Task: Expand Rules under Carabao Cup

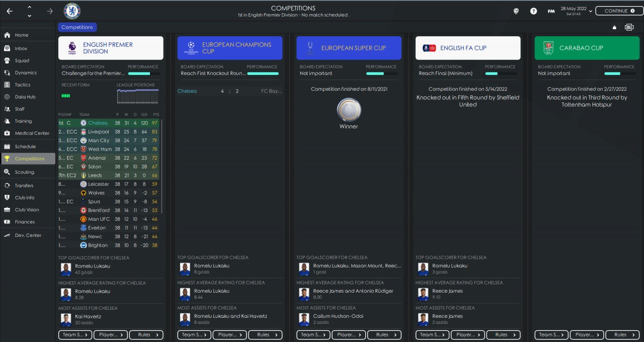Action: click(x=622, y=334)
